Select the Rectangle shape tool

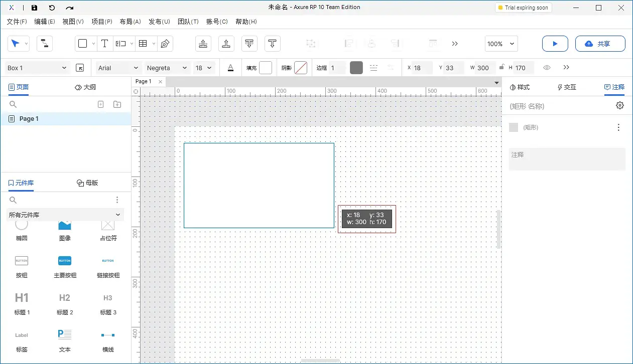(x=82, y=44)
